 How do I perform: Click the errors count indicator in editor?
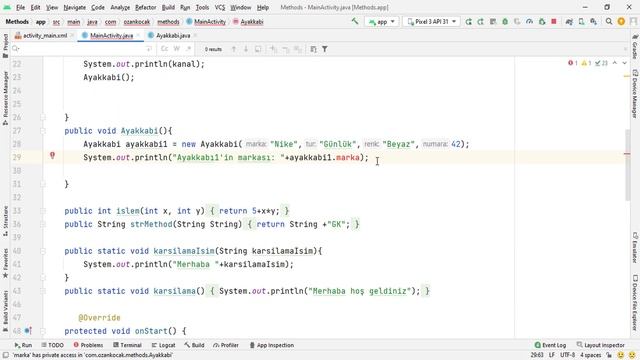tap(572, 63)
